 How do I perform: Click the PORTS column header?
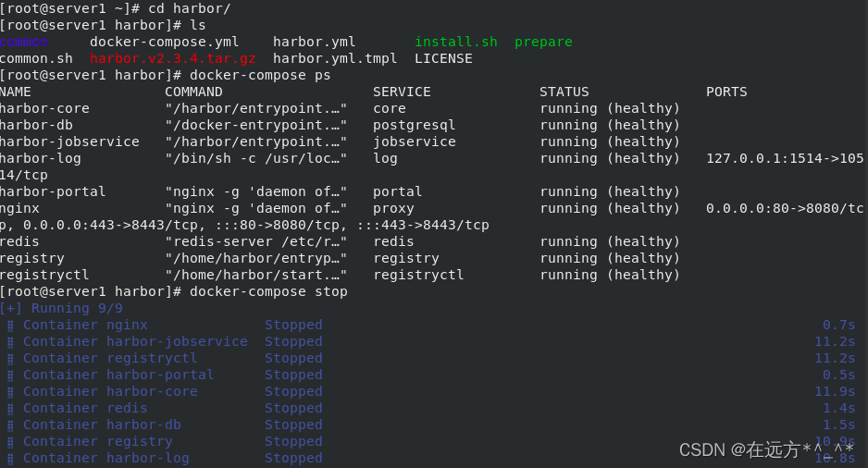coord(726,92)
